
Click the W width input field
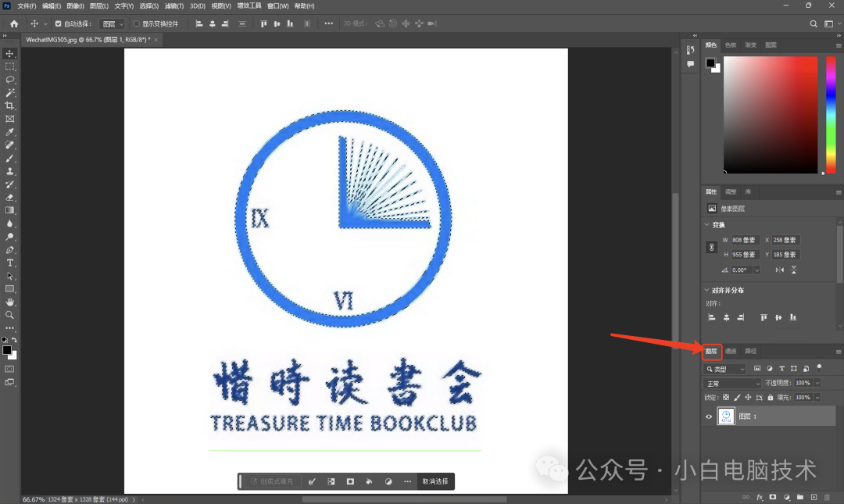(x=745, y=240)
